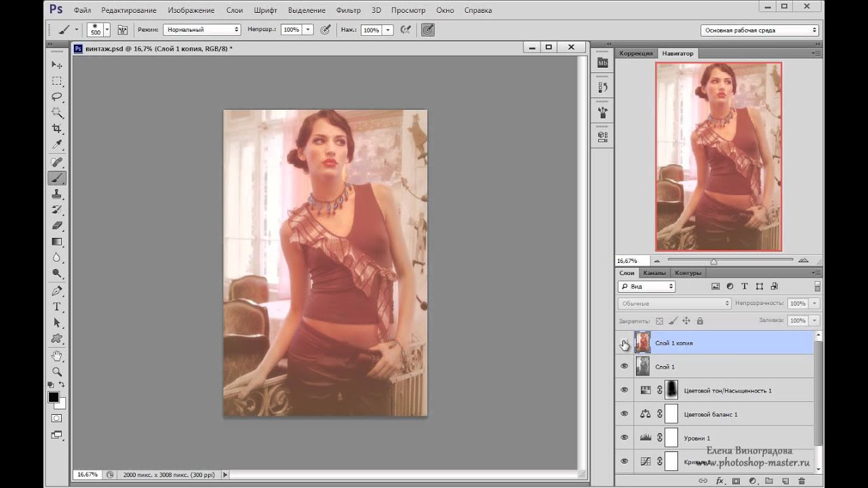The width and height of the screenshot is (868, 488).
Task: Select the Eyedropper tool
Action: 57,145
